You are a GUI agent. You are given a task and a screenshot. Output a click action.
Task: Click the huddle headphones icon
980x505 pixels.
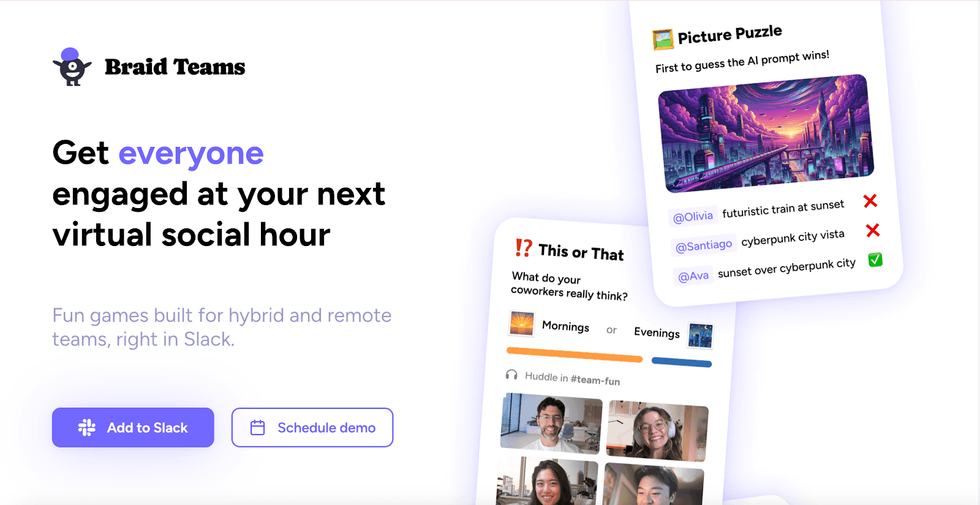click(511, 374)
